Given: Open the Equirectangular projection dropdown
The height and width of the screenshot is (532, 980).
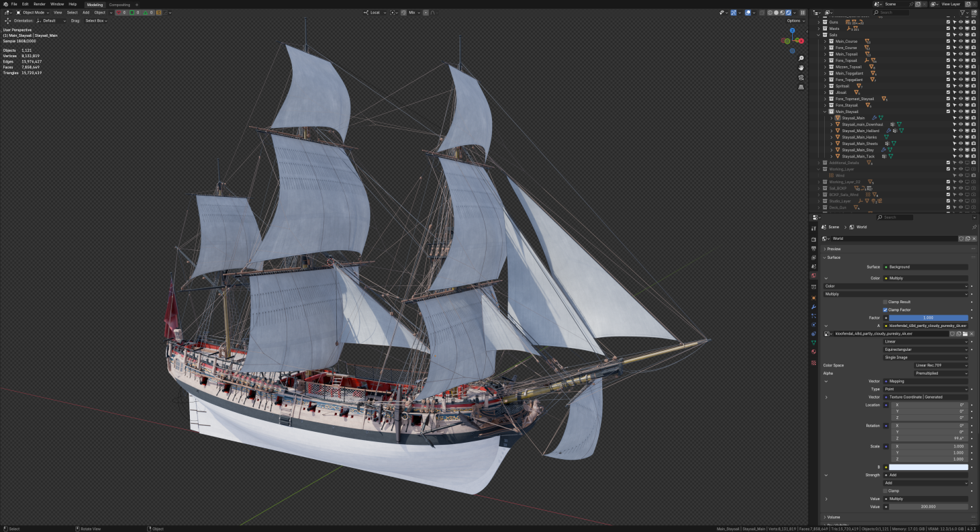Looking at the screenshot, I should (x=926, y=349).
